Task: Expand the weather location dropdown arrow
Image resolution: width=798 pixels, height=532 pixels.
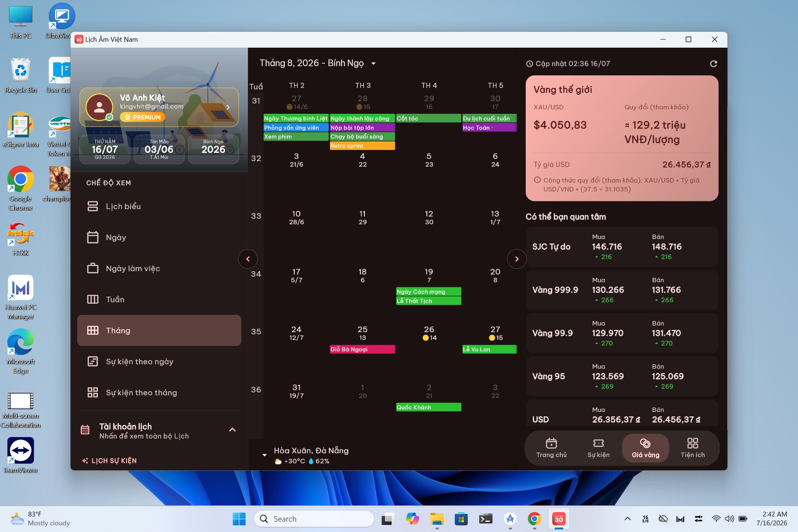Action: pyautogui.click(x=265, y=455)
